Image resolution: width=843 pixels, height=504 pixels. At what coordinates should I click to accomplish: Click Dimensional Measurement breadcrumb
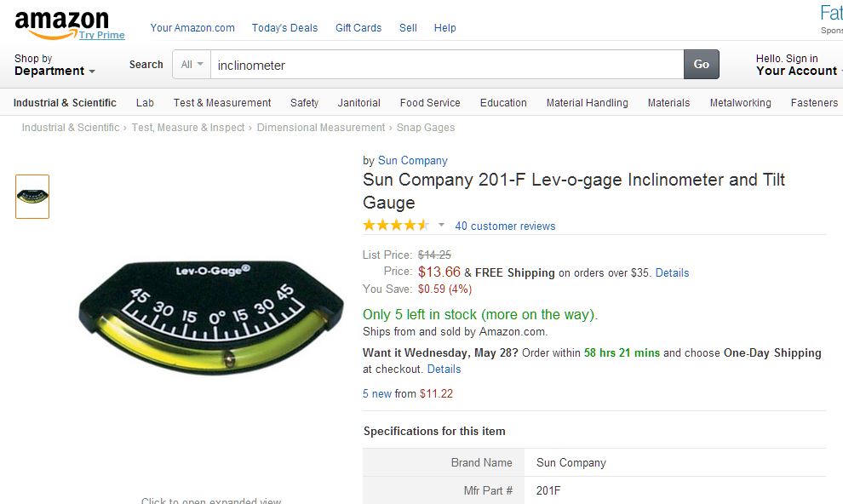321,128
